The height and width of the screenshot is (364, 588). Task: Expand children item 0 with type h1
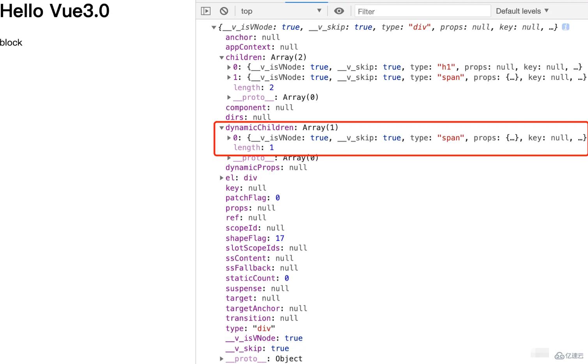click(x=229, y=67)
